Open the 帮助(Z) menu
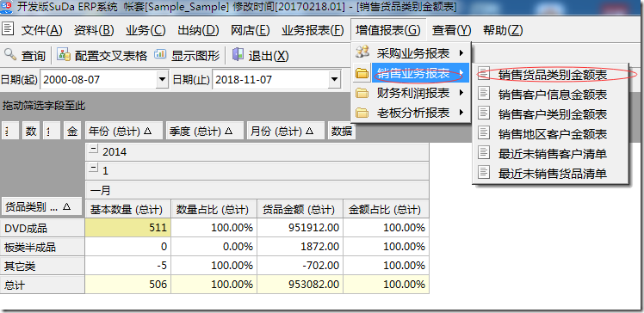Viewport: 644px width, 313px height. (x=503, y=30)
